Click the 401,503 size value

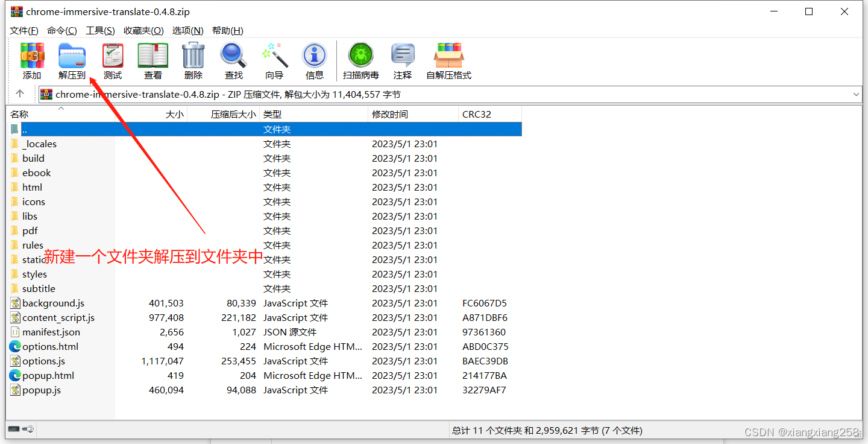(x=166, y=303)
